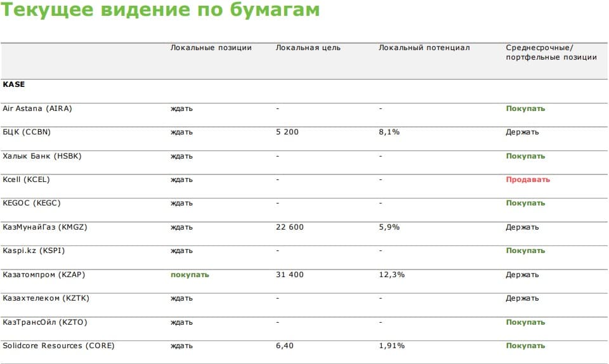Image resolution: width=609 pixels, height=364 pixels.
Task: Click 'Покупать' rating in the Air Astana row
Action: click(x=525, y=108)
